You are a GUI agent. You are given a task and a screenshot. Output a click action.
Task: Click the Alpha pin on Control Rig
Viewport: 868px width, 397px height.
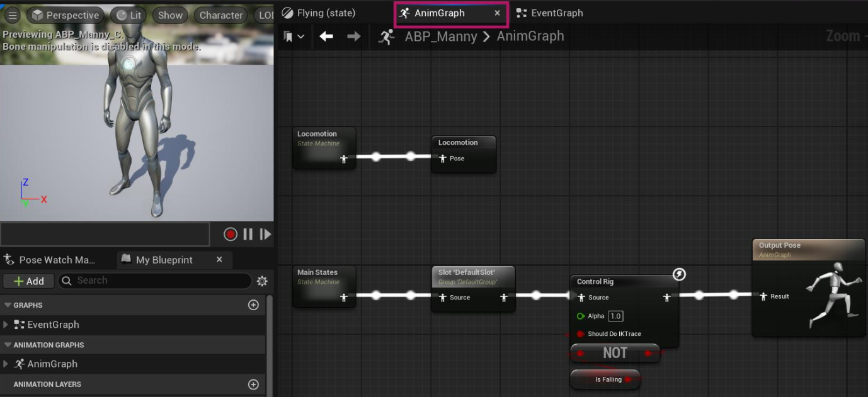coord(580,316)
